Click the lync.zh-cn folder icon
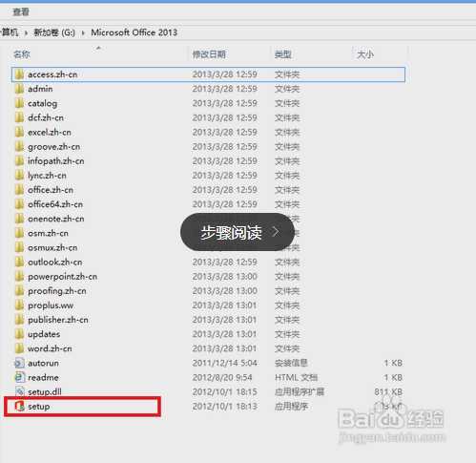Image resolution: width=476 pixels, height=463 pixels. point(19,176)
